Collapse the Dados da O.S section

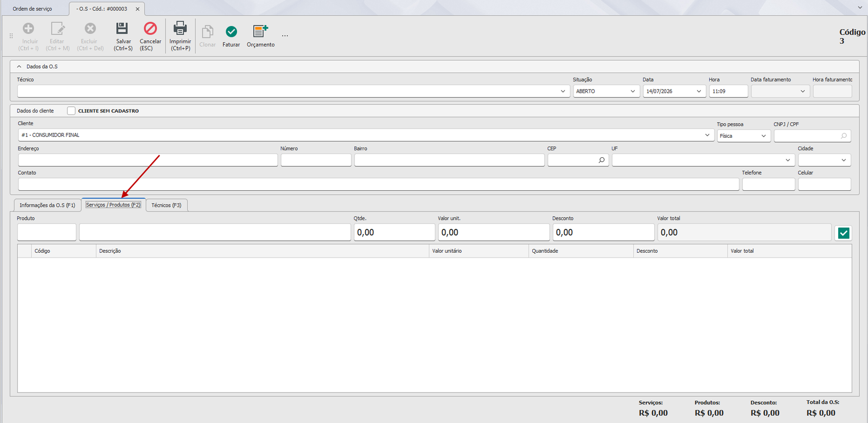click(x=20, y=67)
